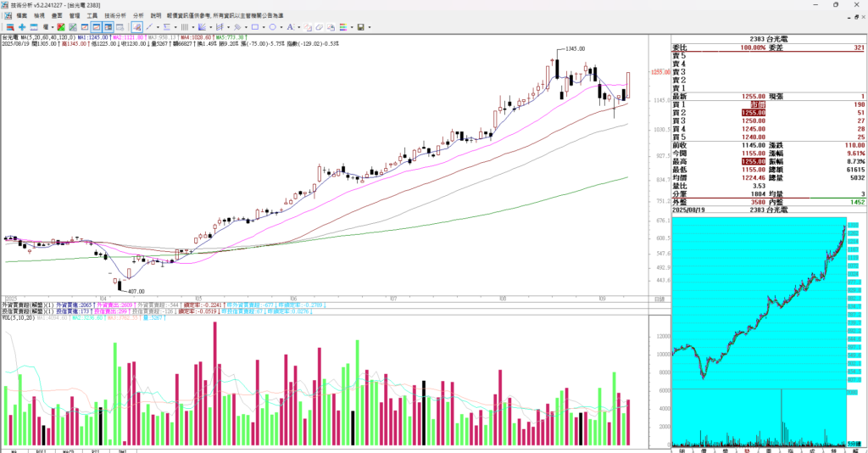Select the ellipse drawing tool
This screenshot has width=868, height=453.
pos(271,27)
